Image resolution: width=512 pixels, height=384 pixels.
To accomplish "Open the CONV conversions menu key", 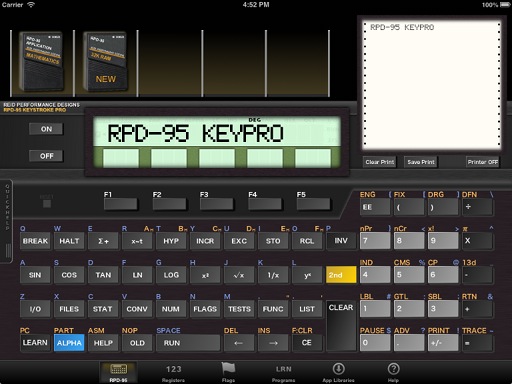I will tap(137, 309).
